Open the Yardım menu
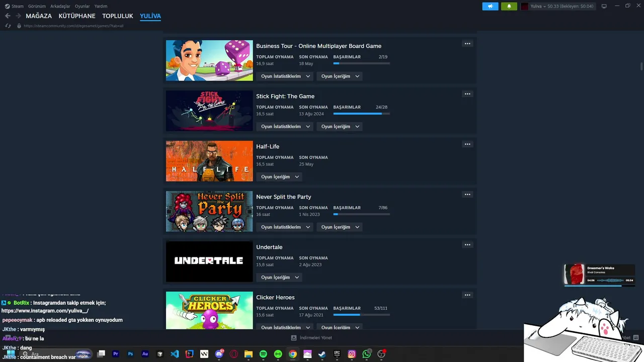The image size is (644, 362). (x=101, y=6)
